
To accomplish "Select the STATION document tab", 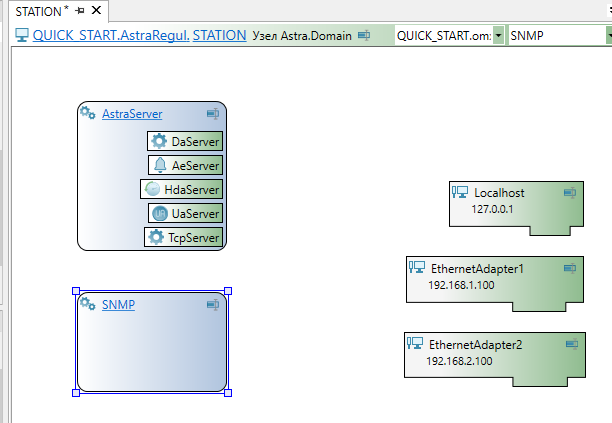I will point(38,11).
